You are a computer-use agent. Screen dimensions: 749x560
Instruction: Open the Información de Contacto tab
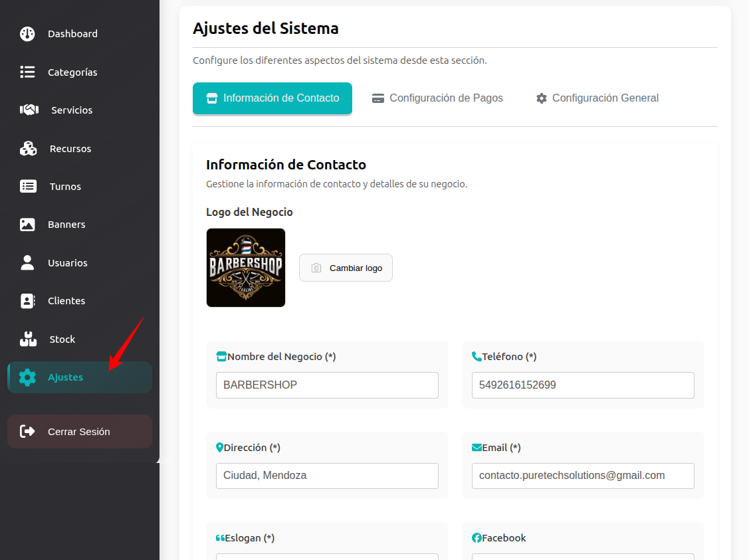(272, 98)
